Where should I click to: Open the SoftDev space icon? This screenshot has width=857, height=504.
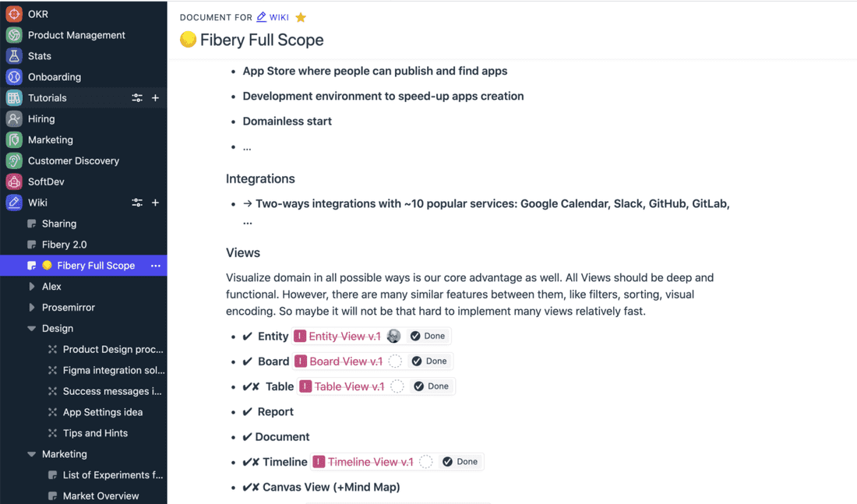pyautogui.click(x=12, y=181)
